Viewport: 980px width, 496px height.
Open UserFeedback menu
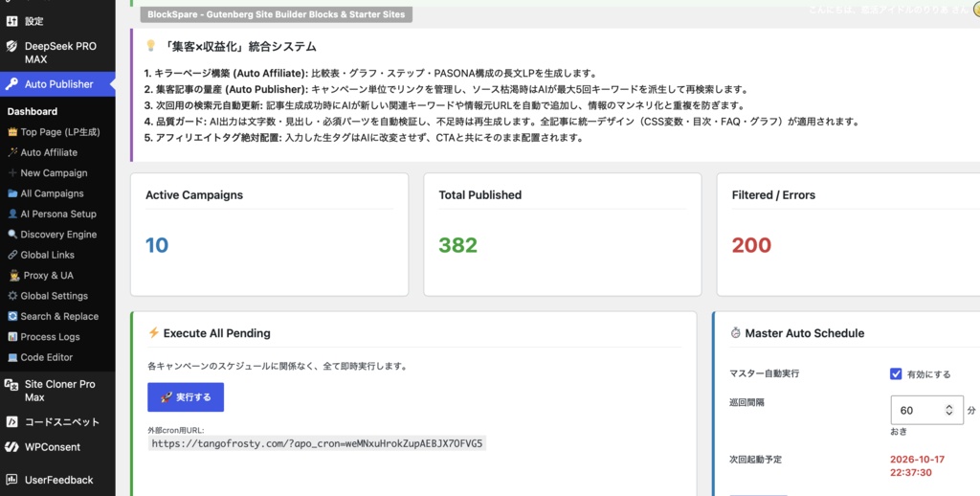(x=57, y=481)
